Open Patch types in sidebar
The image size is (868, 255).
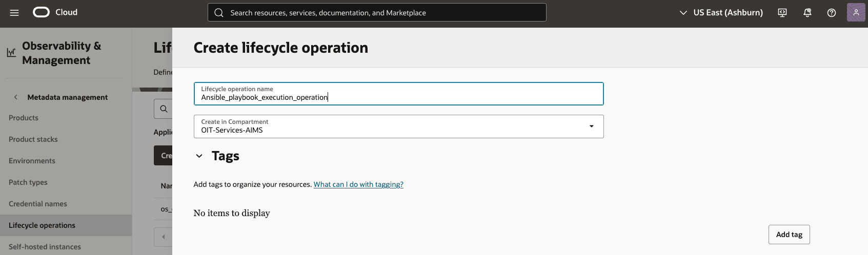click(x=28, y=182)
